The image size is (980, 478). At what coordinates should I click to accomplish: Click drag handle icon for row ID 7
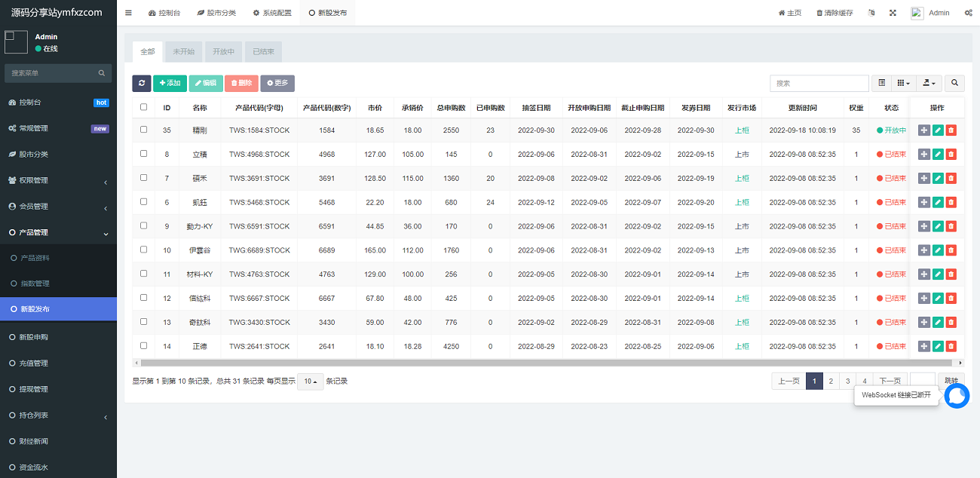(x=924, y=179)
